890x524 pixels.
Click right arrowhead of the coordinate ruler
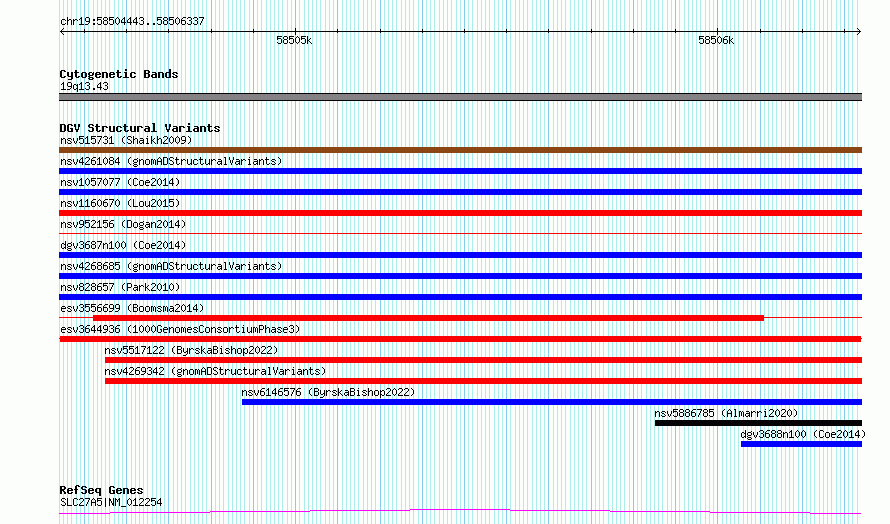(x=859, y=32)
